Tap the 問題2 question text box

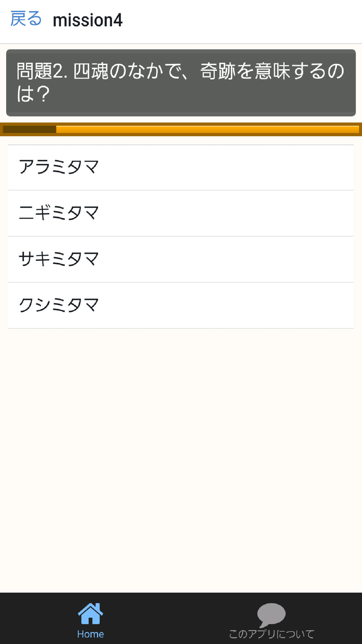[x=181, y=83]
